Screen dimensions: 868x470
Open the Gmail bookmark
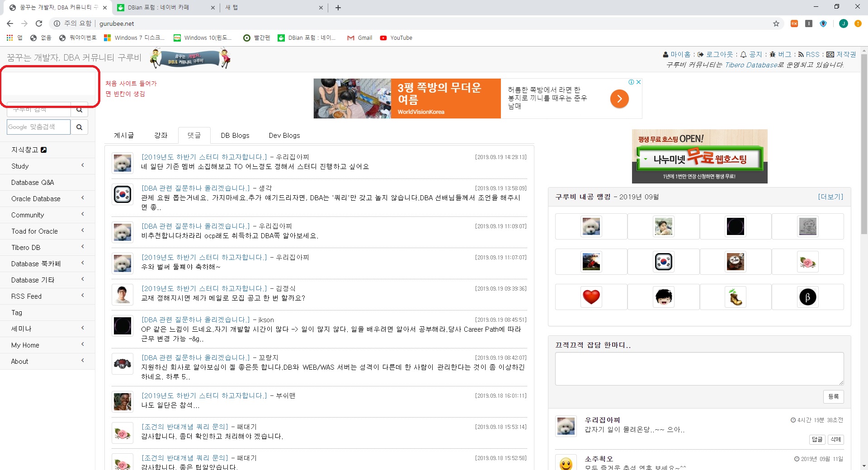point(359,38)
